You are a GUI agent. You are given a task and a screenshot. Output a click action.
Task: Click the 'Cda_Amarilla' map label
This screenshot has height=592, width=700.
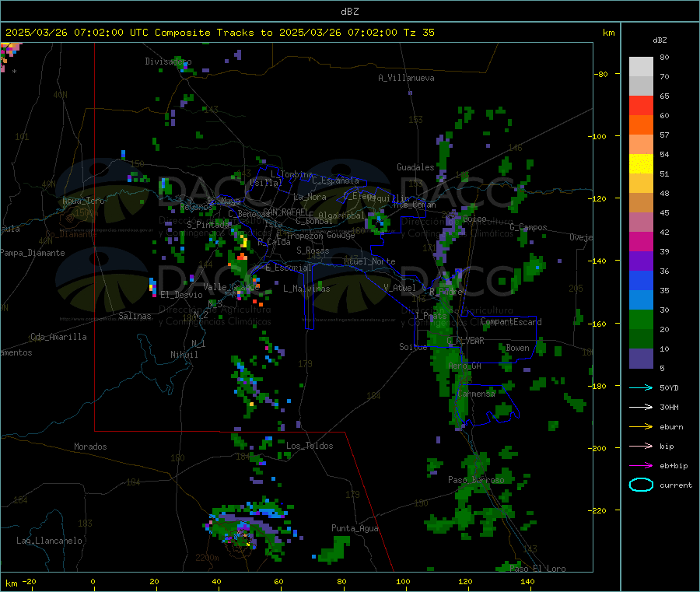pyautogui.click(x=58, y=337)
